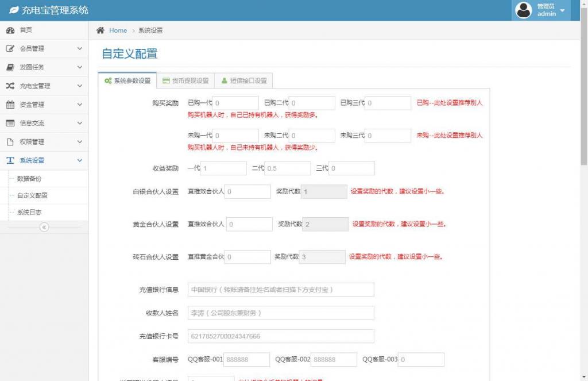The width and height of the screenshot is (588, 381).
Task: Select the dashboard icon beside 首页
Action: [x=10, y=30]
